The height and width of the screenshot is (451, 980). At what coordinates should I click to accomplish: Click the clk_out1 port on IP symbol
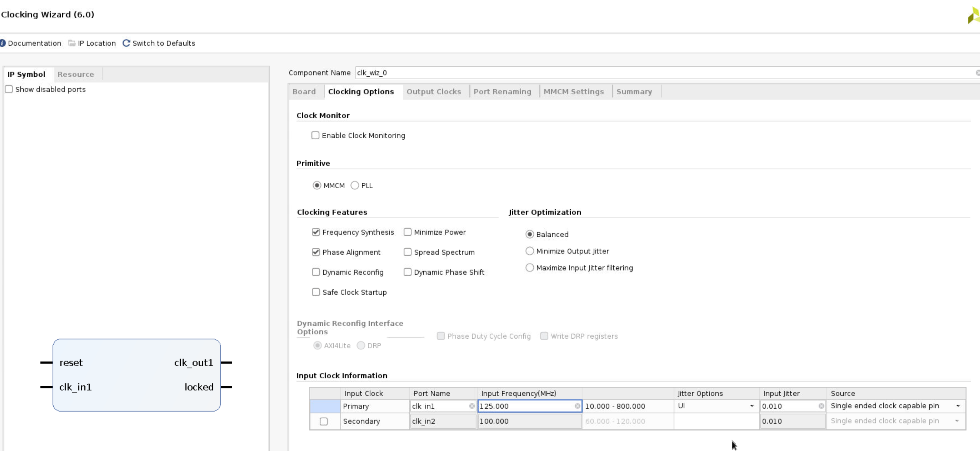click(194, 362)
